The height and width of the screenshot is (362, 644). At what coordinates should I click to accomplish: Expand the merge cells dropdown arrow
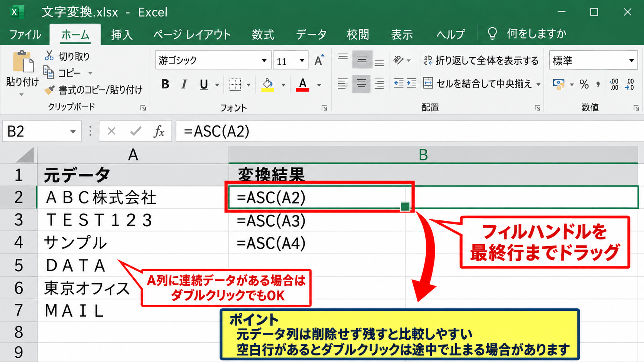point(538,84)
